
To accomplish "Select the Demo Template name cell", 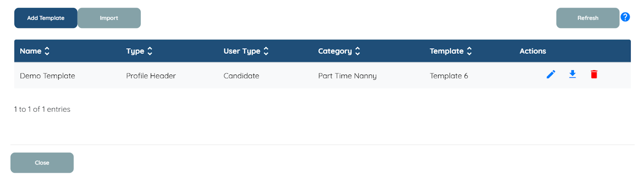I will point(47,76).
